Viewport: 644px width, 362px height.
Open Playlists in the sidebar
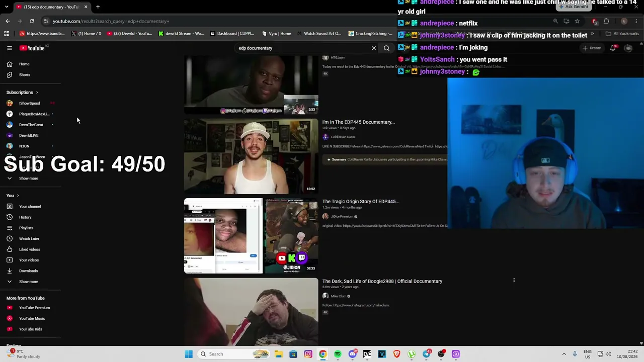[x=26, y=228]
